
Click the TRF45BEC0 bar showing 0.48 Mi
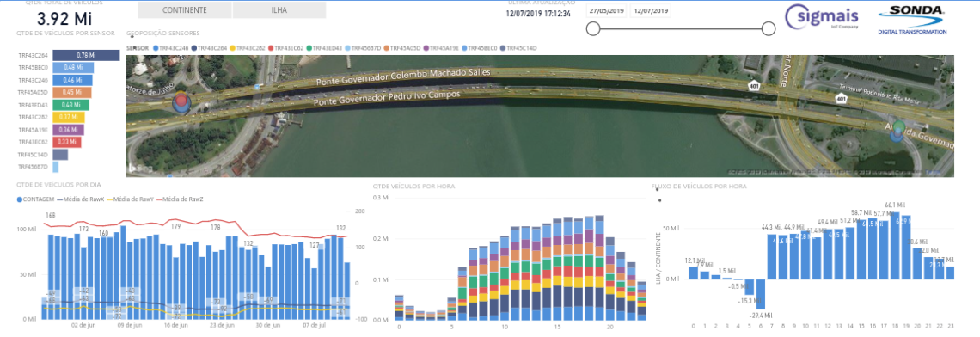coord(73,68)
